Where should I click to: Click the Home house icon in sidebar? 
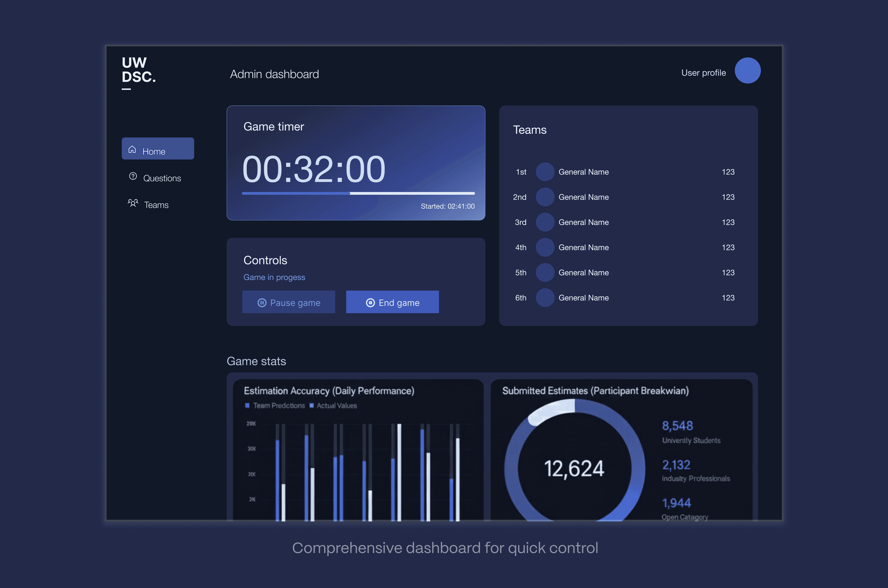coord(132,150)
